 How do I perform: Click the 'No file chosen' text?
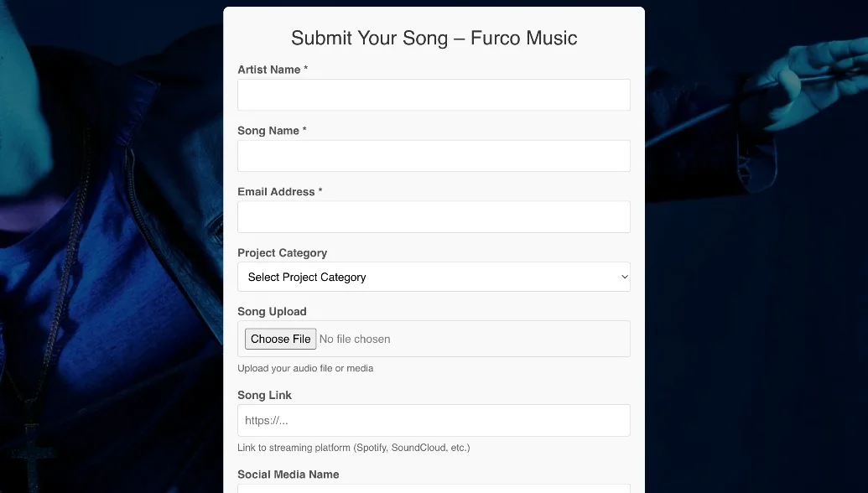click(x=355, y=340)
